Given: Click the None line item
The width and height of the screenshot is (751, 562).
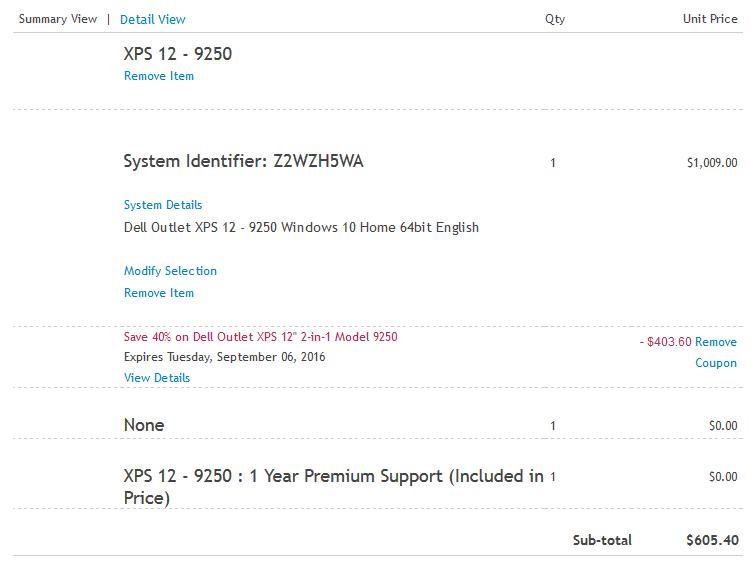Looking at the screenshot, I should pyautogui.click(x=144, y=425).
